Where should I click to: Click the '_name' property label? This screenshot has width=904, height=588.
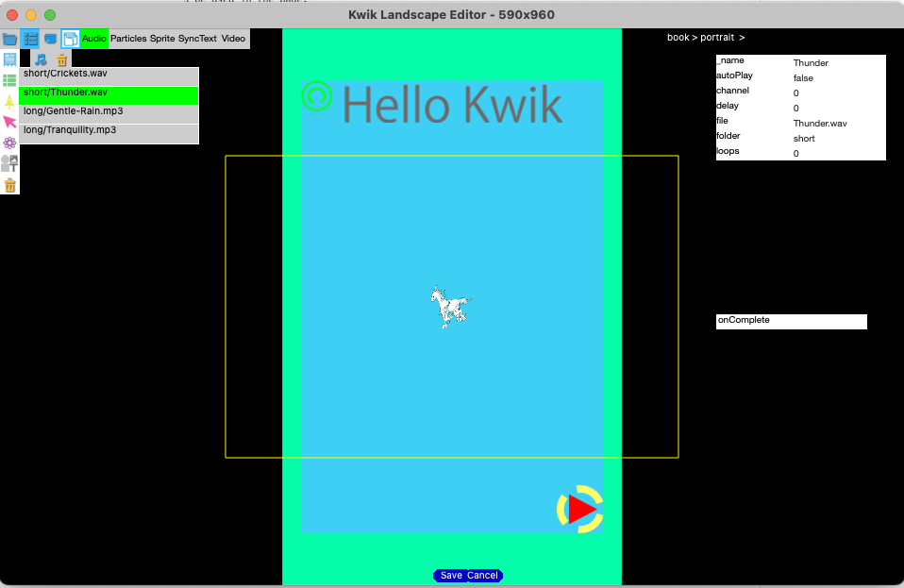point(730,60)
